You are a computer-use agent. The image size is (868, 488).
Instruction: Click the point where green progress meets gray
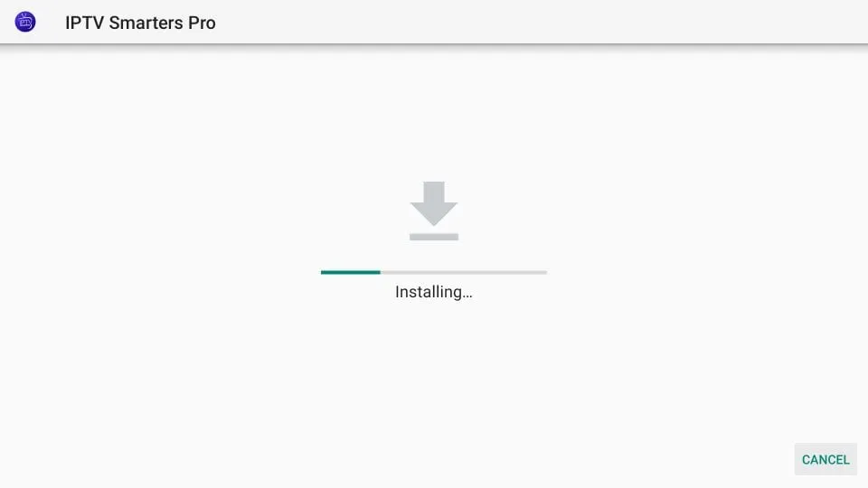(381, 272)
